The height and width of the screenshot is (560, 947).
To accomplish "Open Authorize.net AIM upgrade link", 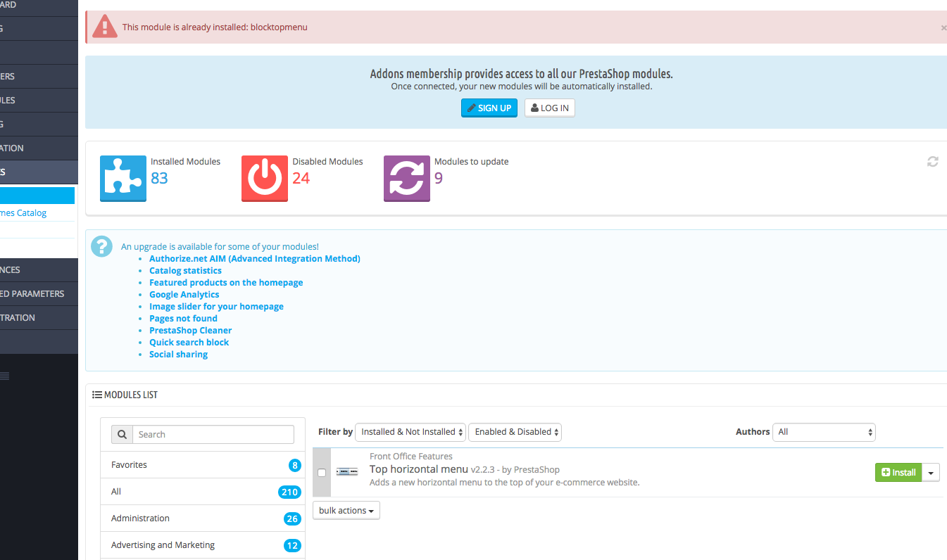I will (255, 258).
